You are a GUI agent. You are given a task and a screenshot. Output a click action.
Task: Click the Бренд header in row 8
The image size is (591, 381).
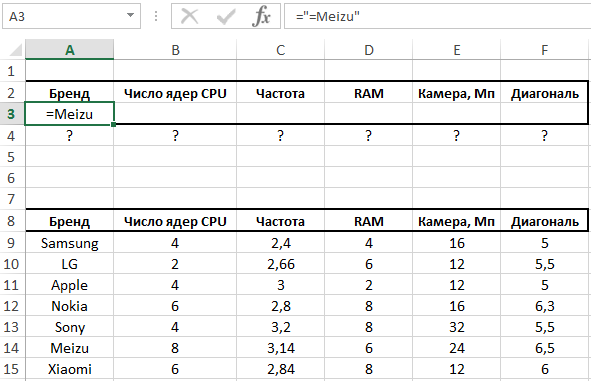point(69,221)
